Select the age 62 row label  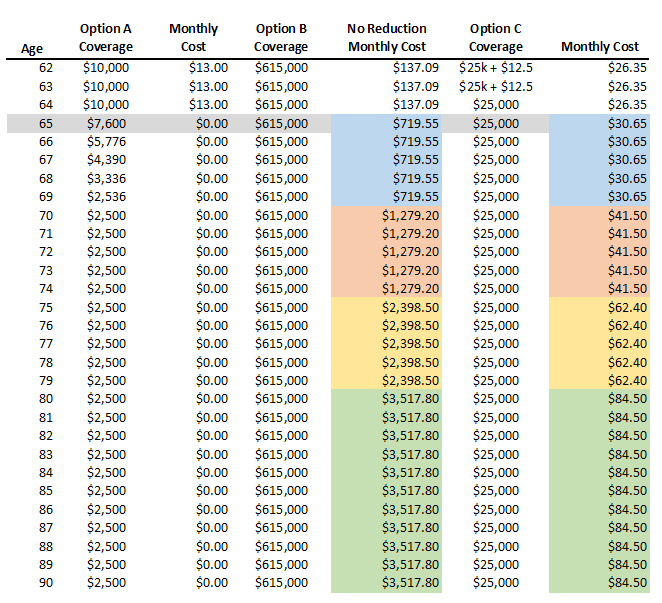coord(46,68)
